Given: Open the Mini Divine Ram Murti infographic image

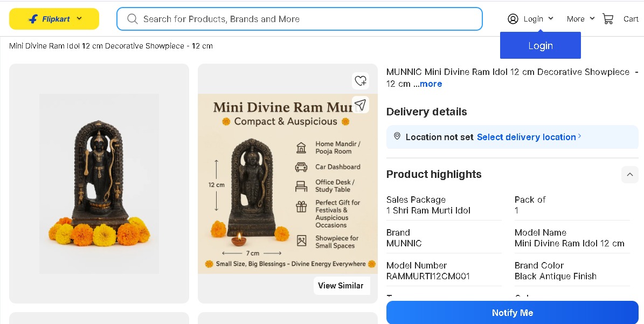Looking at the screenshot, I should coord(287,183).
